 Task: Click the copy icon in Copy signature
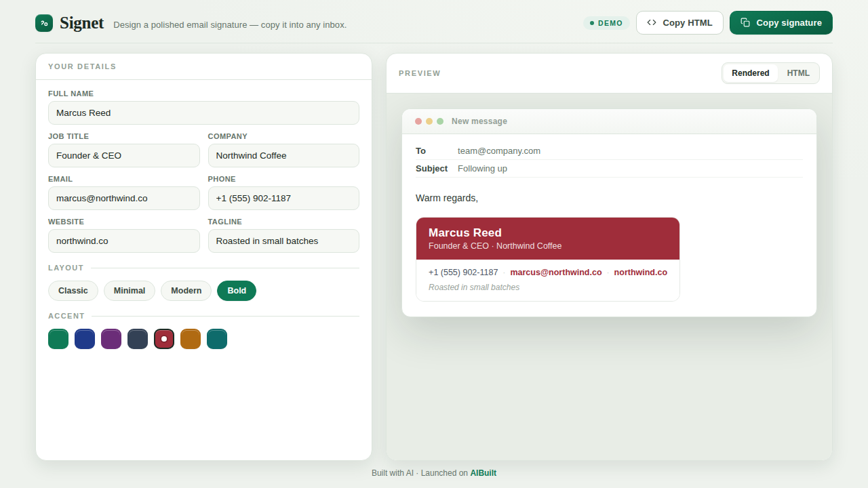pyautogui.click(x=745, y=22)
